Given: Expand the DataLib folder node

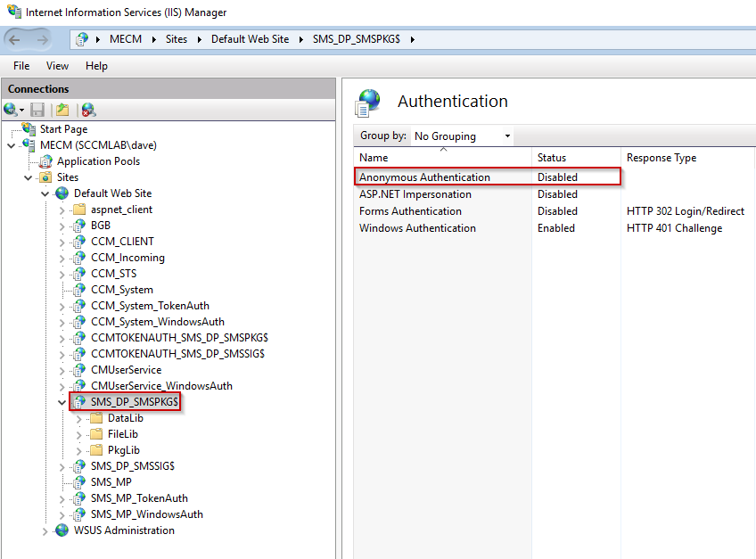Looking at the screenshot, I should (x=79, y=419).
